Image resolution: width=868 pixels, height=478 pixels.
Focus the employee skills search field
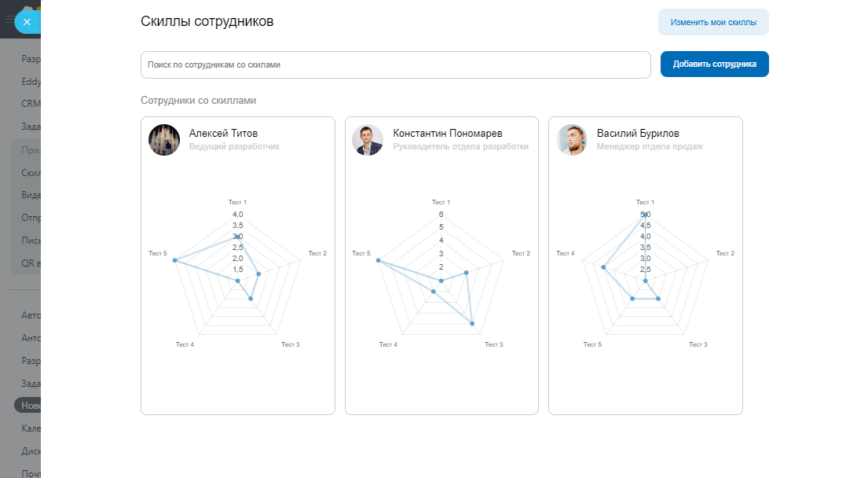pos(395,64)
